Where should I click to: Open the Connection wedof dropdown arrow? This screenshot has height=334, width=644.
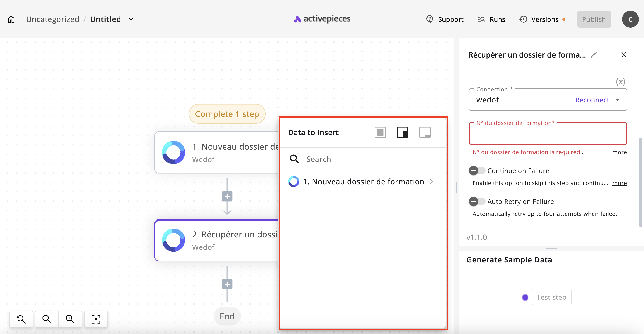pos(617,100)
